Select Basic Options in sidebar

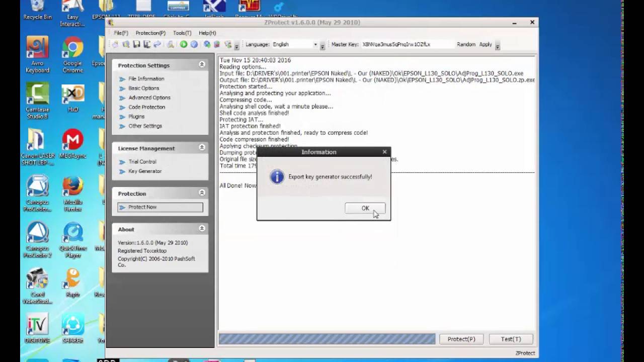pos(143,88)
